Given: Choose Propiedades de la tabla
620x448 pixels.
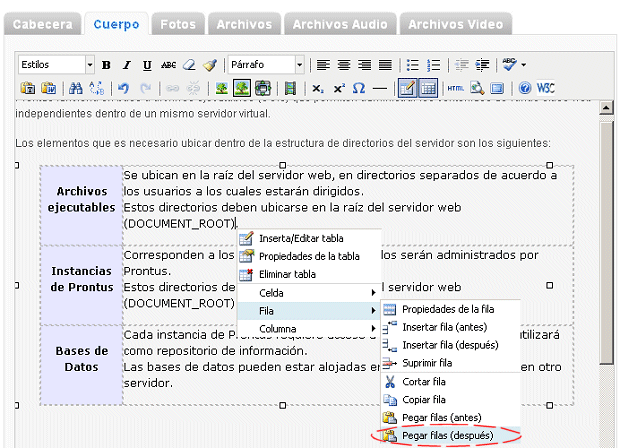Looking at the screenshot, I should click(x=309, y=256).
